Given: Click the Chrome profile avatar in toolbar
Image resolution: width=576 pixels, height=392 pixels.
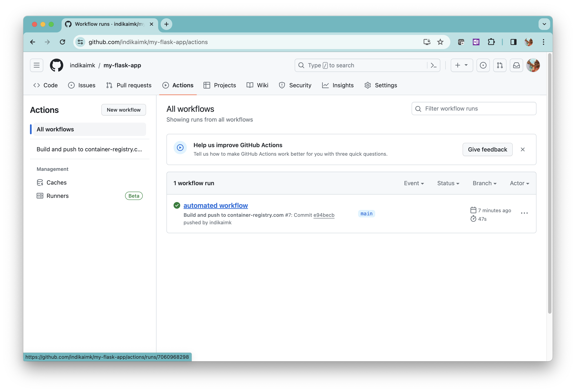Looking at the screenshot, I should pos(528,42).
